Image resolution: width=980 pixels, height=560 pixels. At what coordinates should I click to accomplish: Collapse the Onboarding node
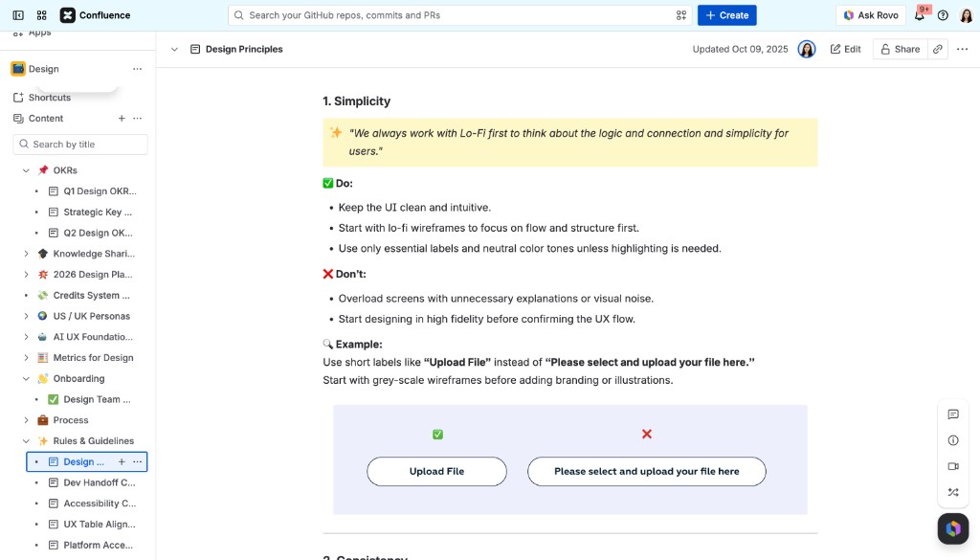pos(26,379)
